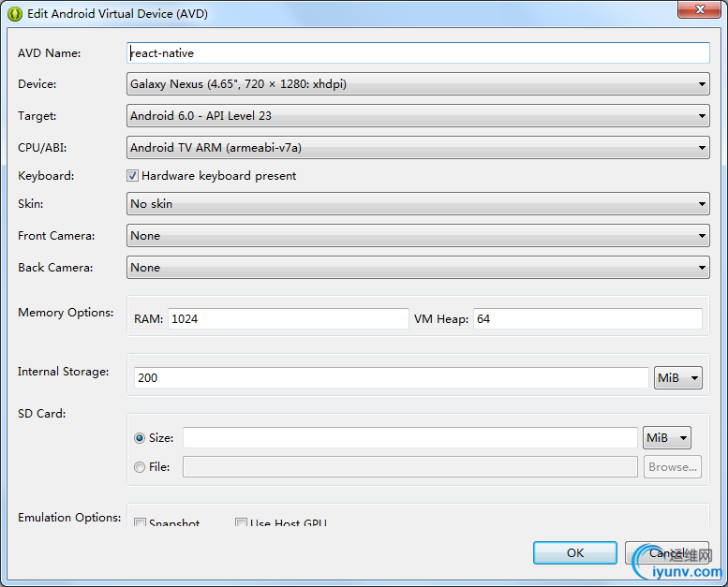Screen dimensions: 728x587
Task: Click the SD Card Size input field
Action: (410, 437)
